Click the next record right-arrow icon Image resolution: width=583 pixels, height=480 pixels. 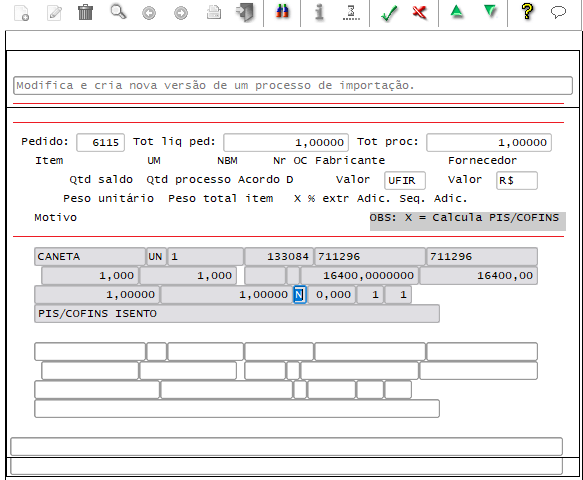click(181, 13)
